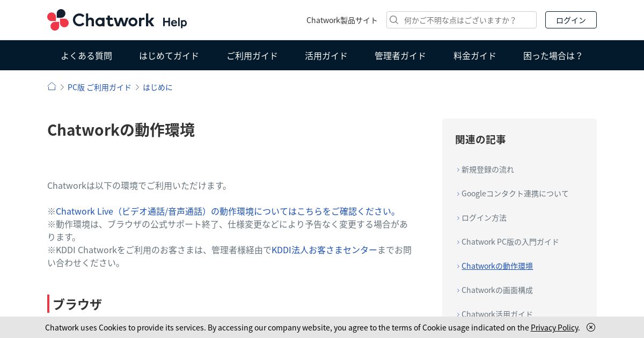Open related article Chatworkの動作環境
644x338 pixels.
pos(497,266)
